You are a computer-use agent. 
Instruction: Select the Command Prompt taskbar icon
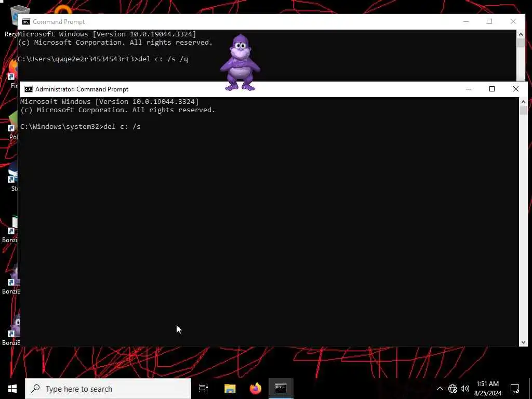click(x=281, y=389)
